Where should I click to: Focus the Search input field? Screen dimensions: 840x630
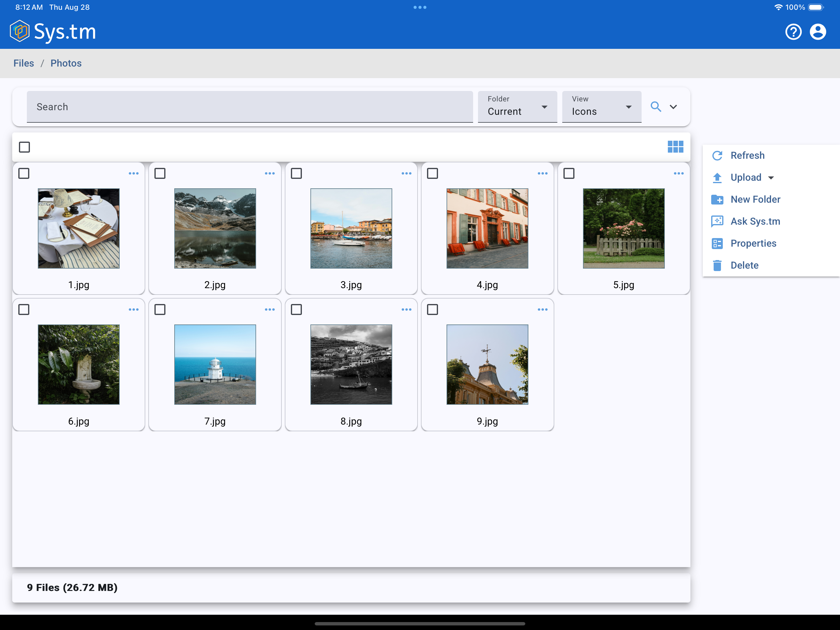click(x=250, y=107)
